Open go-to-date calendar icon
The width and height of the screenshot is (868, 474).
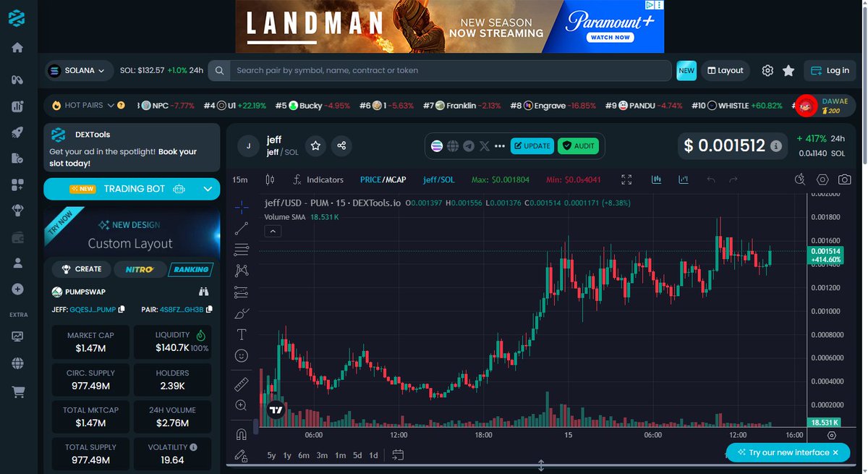point(398,455)
